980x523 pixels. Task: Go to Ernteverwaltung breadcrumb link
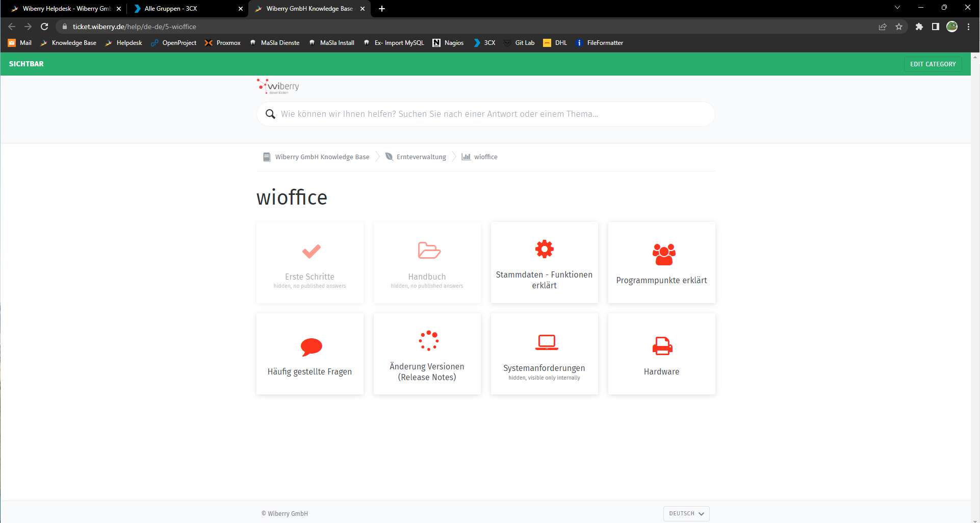(421, 157)
